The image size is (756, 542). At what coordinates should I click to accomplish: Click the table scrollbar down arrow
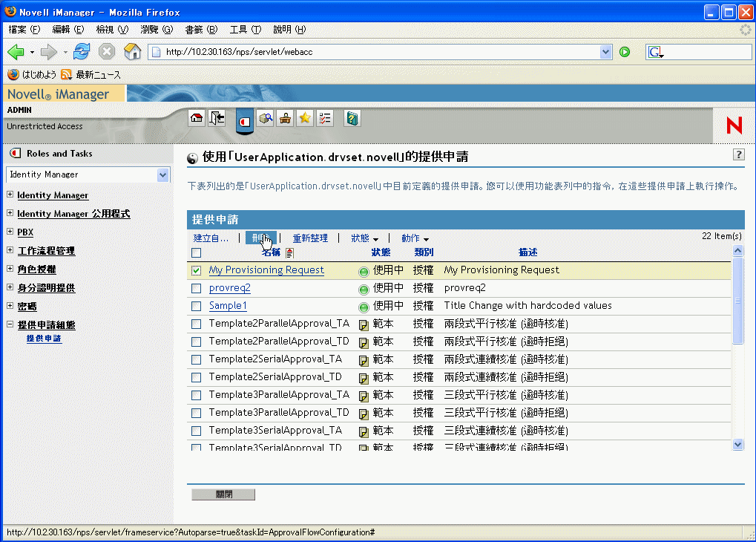click(737, 445)
